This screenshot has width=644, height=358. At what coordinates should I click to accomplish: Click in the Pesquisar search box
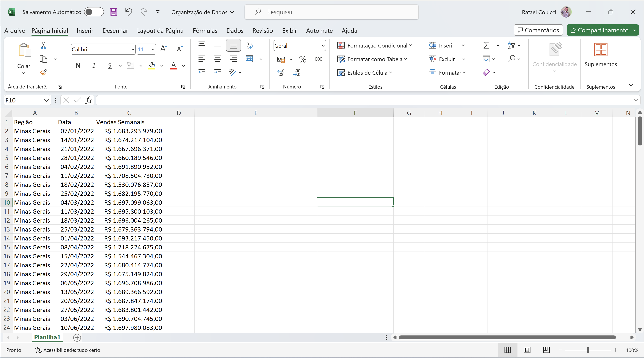(x=332, y=12)
